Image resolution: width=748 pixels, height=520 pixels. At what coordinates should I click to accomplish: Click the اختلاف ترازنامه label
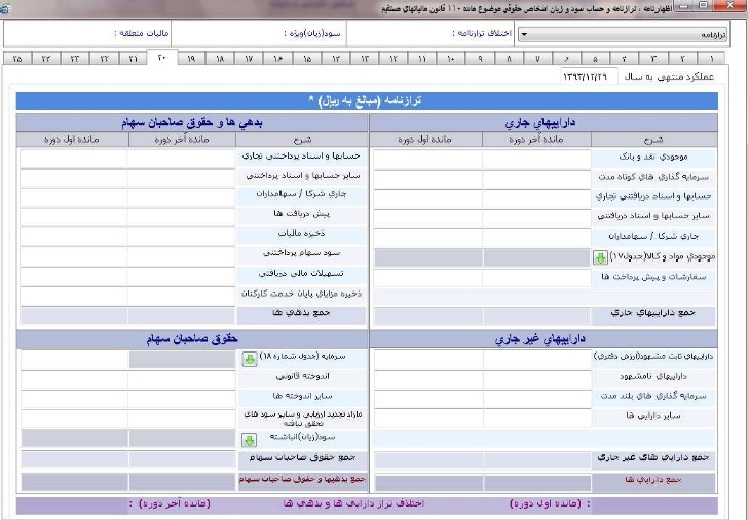point(482,33)
